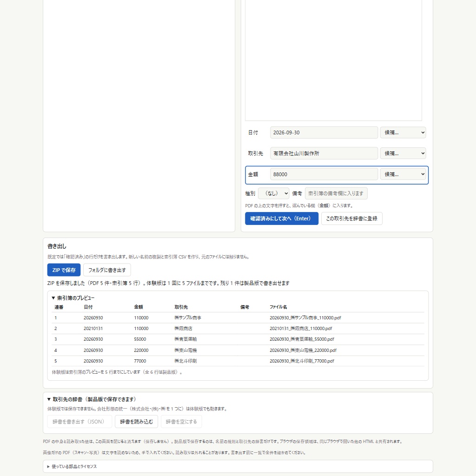Screen dimensions: 476x476
Task: Click the 辞書を空にする button
Action: [x=181, y=422]
